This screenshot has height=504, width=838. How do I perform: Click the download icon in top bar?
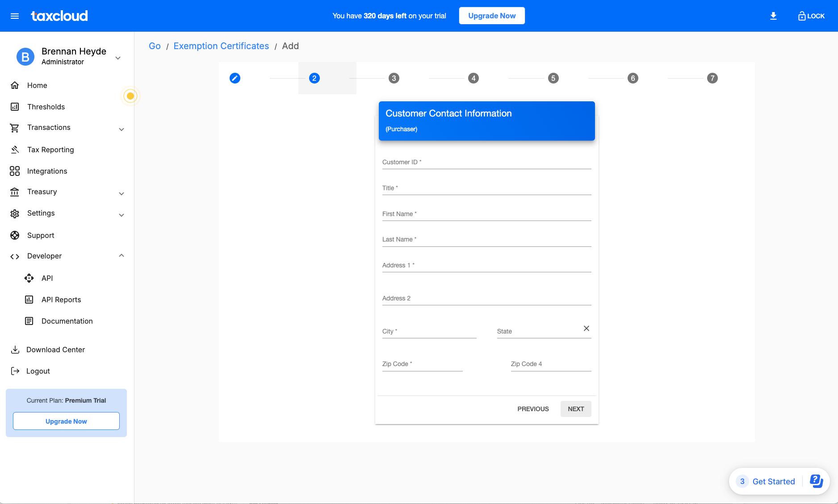(773, 16)
